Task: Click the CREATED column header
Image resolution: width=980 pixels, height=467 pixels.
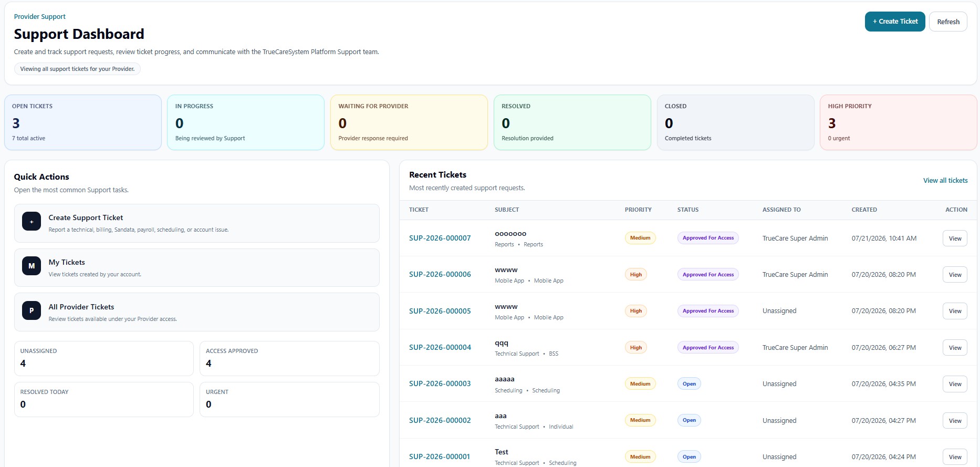Action: coord(864,210)
